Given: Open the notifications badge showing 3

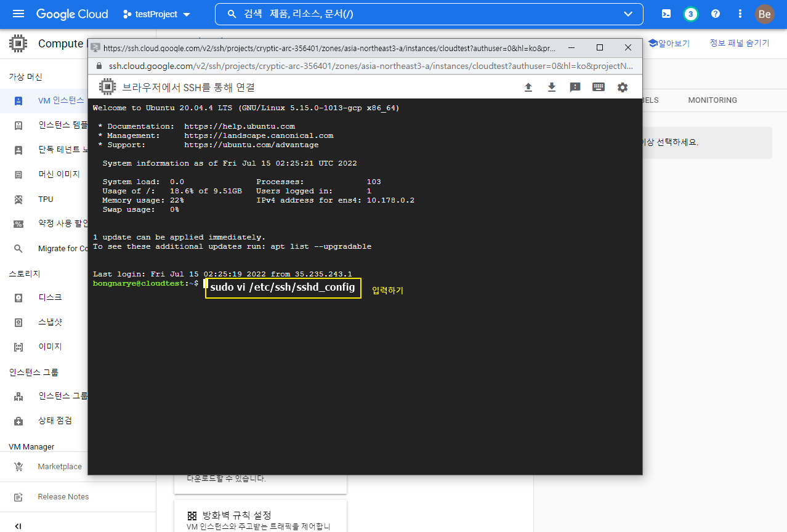Looking at the screenshot, I should click(x=691, y=14).
